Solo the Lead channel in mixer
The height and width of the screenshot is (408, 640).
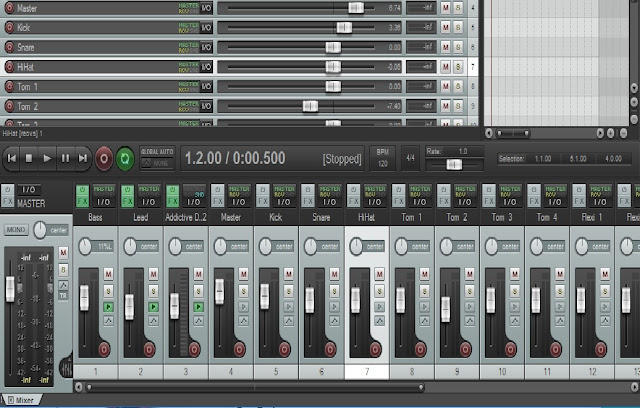pos(153,291)
